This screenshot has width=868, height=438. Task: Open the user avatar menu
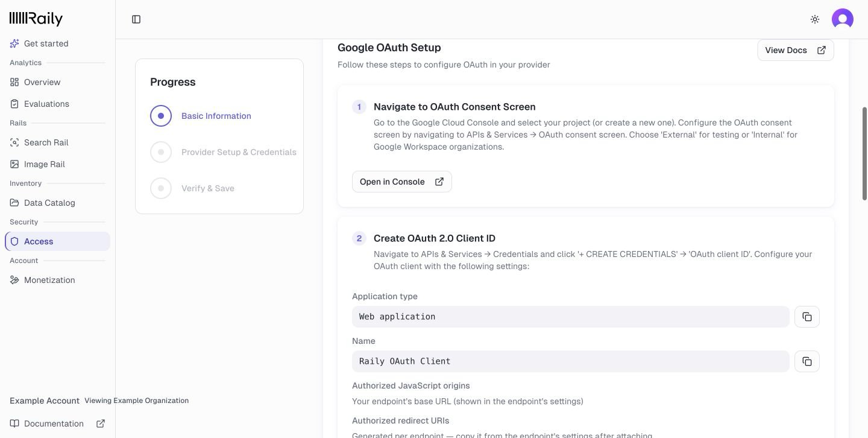point(843,19)
